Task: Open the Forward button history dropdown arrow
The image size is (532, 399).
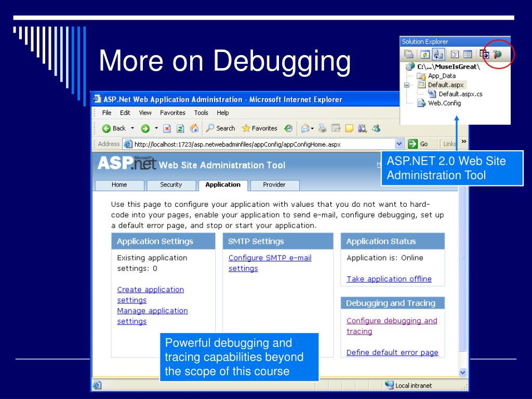Action: pyautogui.click(x=156, y=128)
